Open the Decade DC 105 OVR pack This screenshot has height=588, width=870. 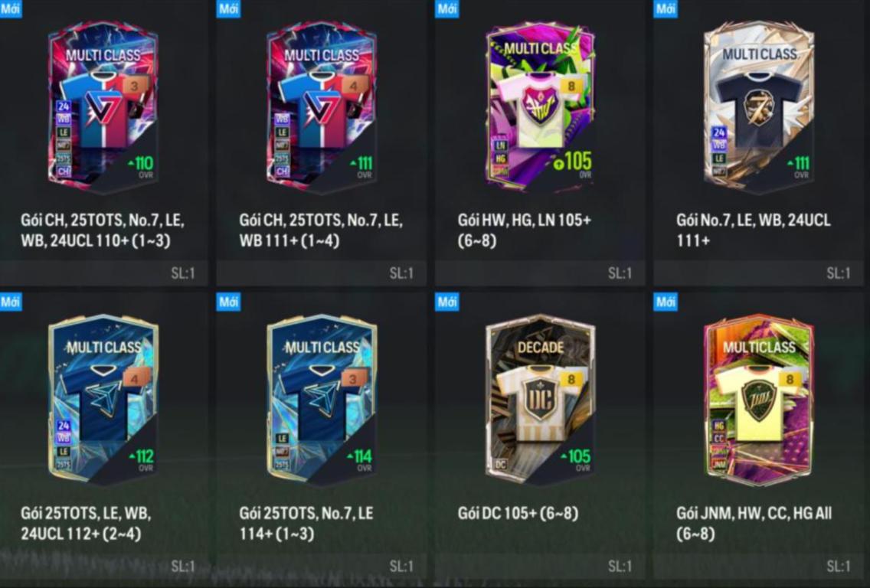[x=540, y=400]
